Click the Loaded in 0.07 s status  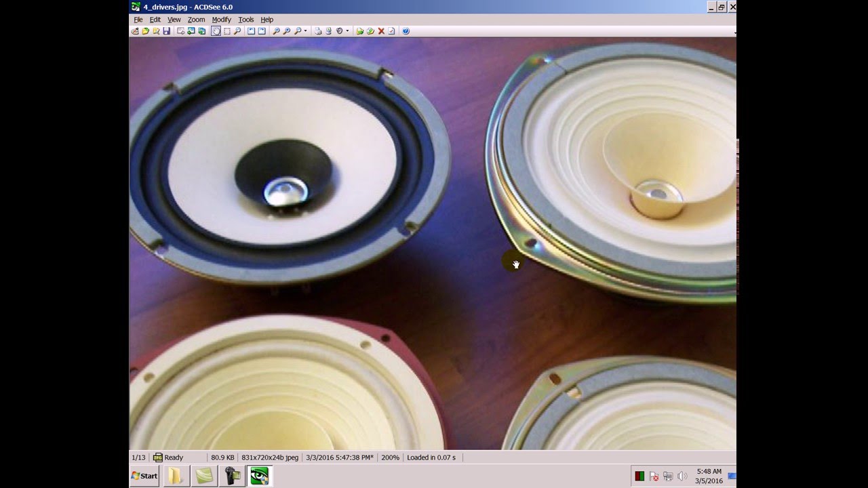pos(431,457)
